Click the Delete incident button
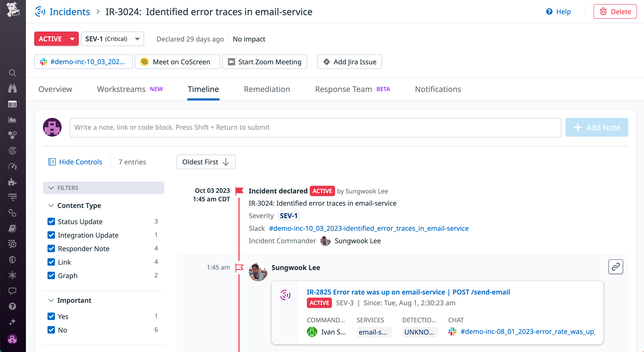Screen dimensions: 644x352 (x=615, y=11)
